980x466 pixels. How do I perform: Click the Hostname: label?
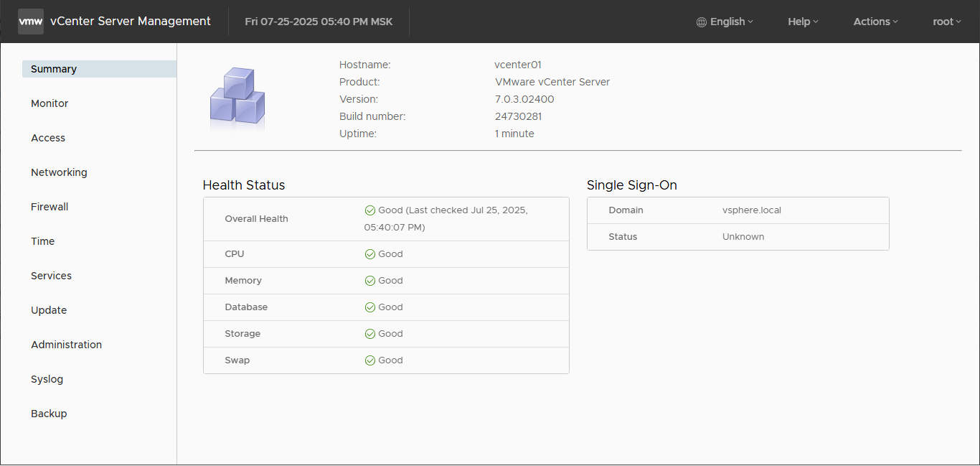coord(365,65)
